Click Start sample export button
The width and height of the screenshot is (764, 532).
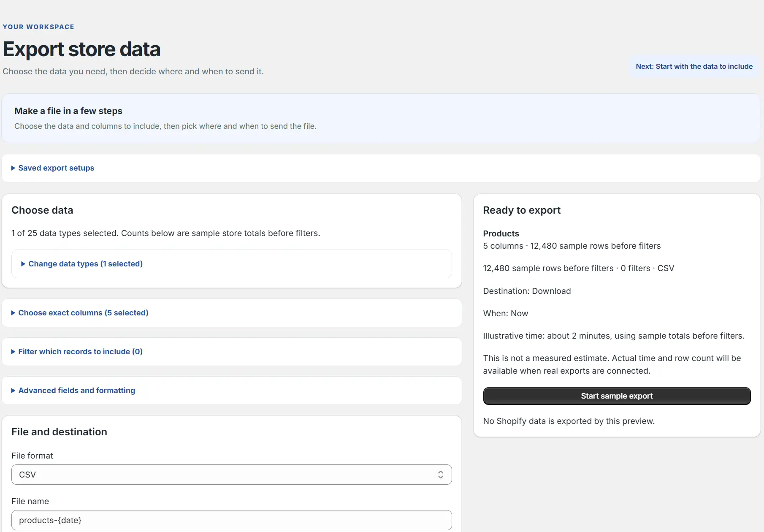(617, 396)
